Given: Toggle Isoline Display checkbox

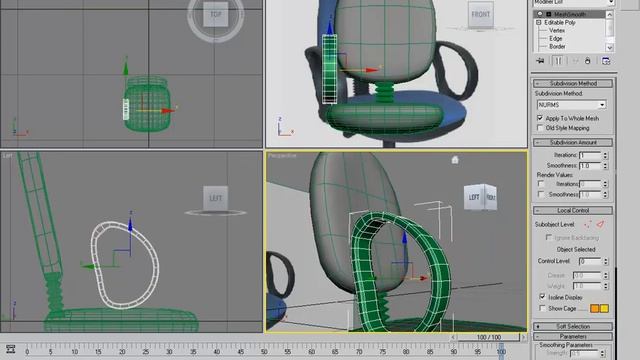Looking at the screenshot, I should [x=542, y=297].
